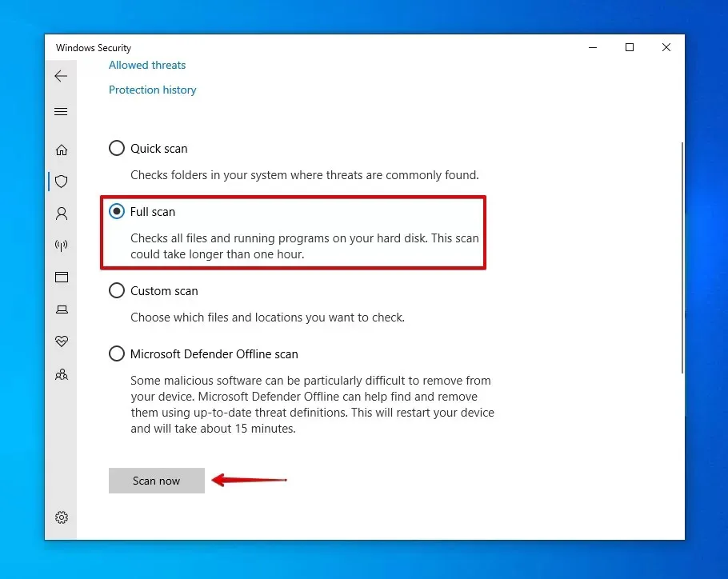Open the Protection history link
The image size is (728, 579).
[x=152, y=90]
